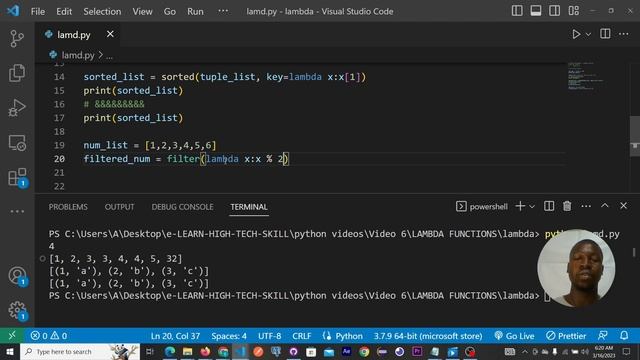Open the File menu

(x=38, y=11)
